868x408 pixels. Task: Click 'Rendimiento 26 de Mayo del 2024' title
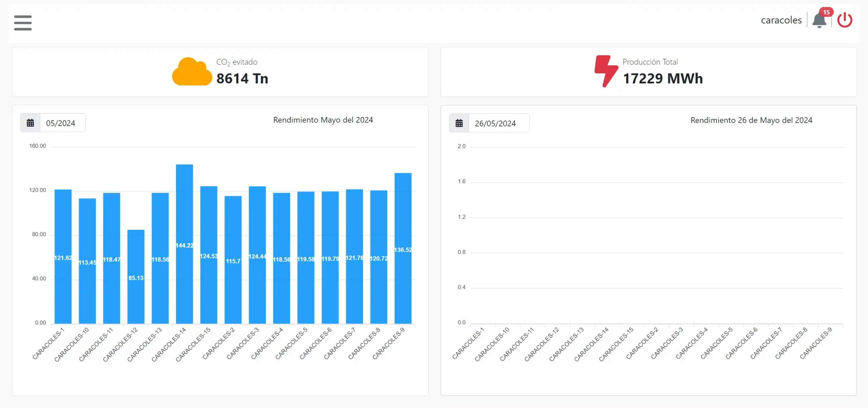pyautogui.click(x=751, y=120)
